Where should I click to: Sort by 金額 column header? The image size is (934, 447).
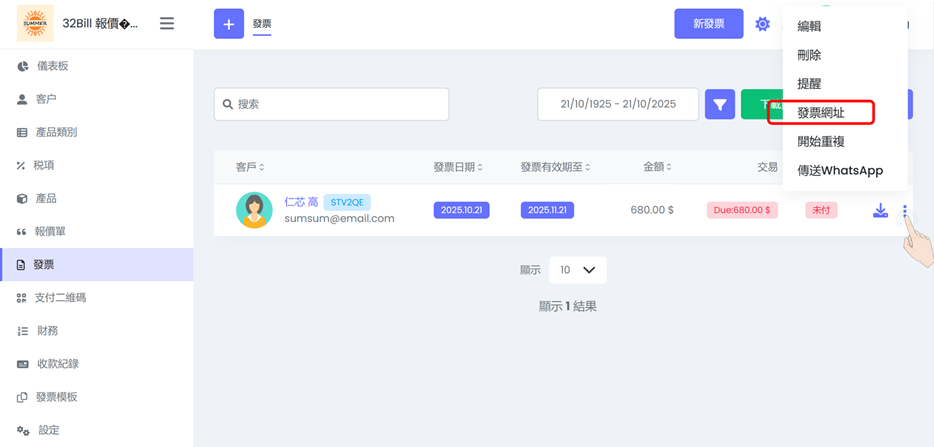[x=657, y=167]
